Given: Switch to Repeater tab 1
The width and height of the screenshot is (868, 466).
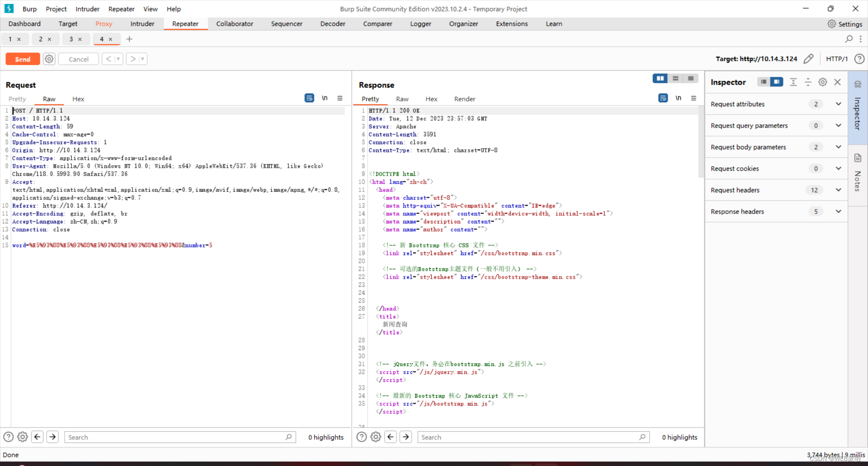Looking at the screenshot, I should [10, 39].
